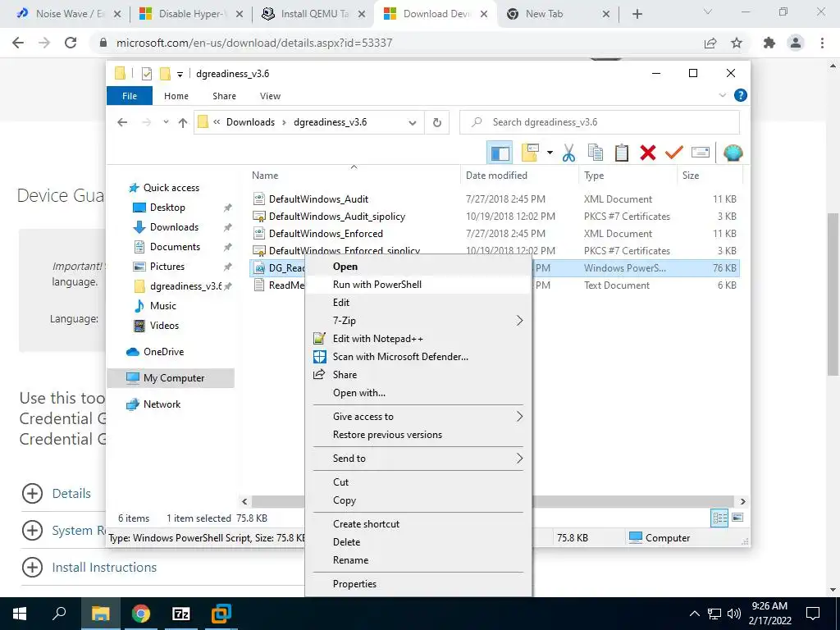
Task: Choose Properties in the context menu
Action: pos(418,584)
